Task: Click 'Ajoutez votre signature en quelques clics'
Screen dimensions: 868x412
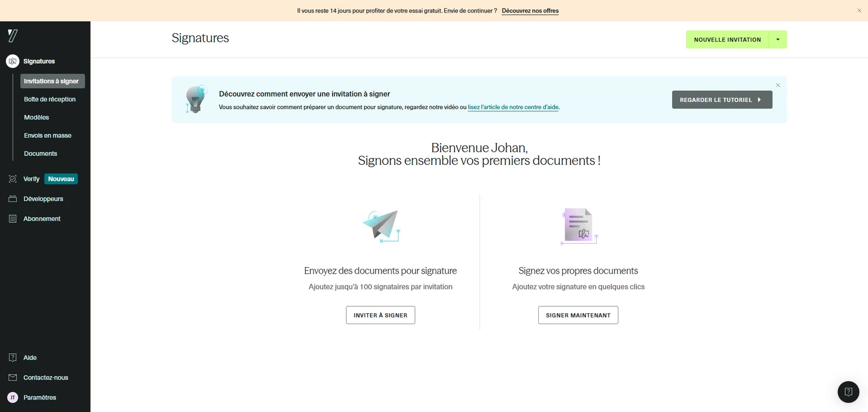Action: (578, 287)
